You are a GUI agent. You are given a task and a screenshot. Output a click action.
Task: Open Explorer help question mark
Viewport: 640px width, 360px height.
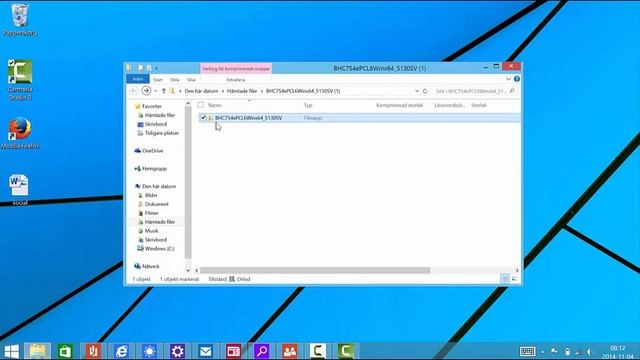517,79
